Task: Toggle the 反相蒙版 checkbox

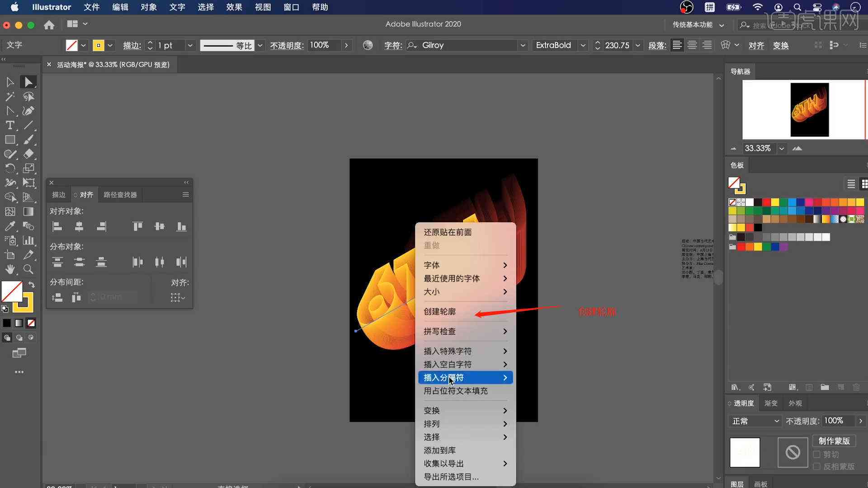Action: (x=816, y=466)
